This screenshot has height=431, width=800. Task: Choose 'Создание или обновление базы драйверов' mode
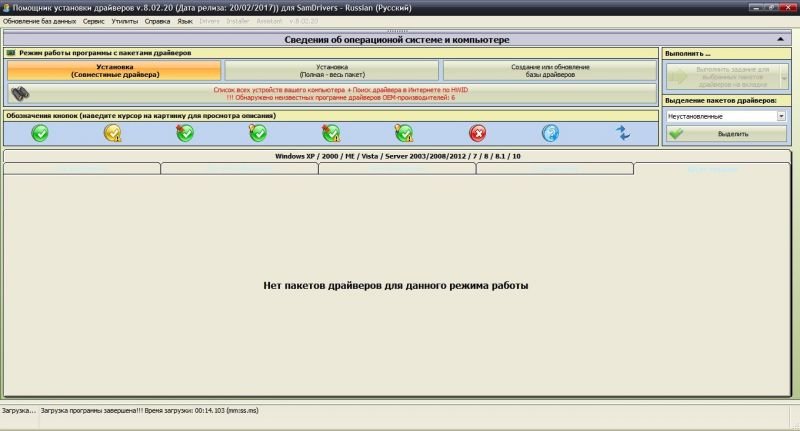click(550, 70)
